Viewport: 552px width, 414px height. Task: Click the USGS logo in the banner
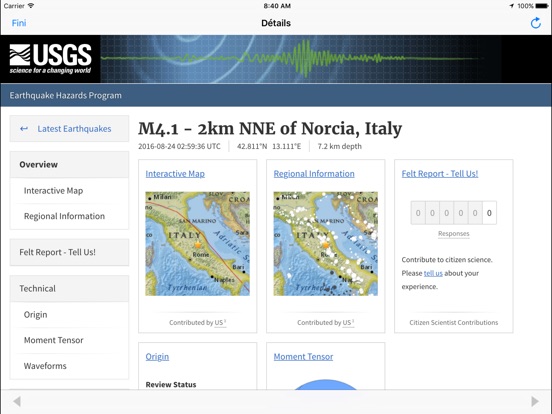[50, 59]
